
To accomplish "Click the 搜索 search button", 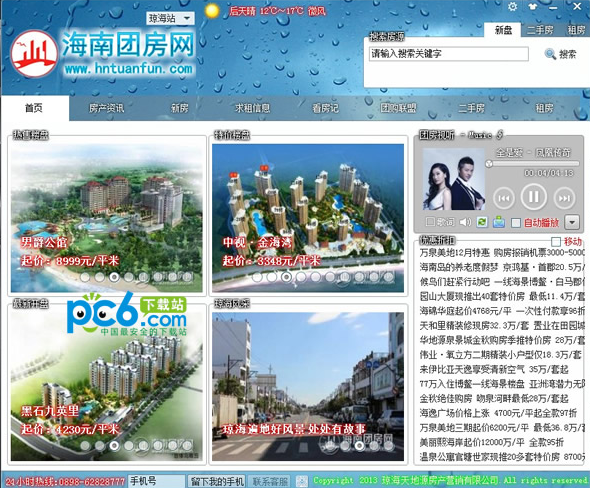I will 560,54.
